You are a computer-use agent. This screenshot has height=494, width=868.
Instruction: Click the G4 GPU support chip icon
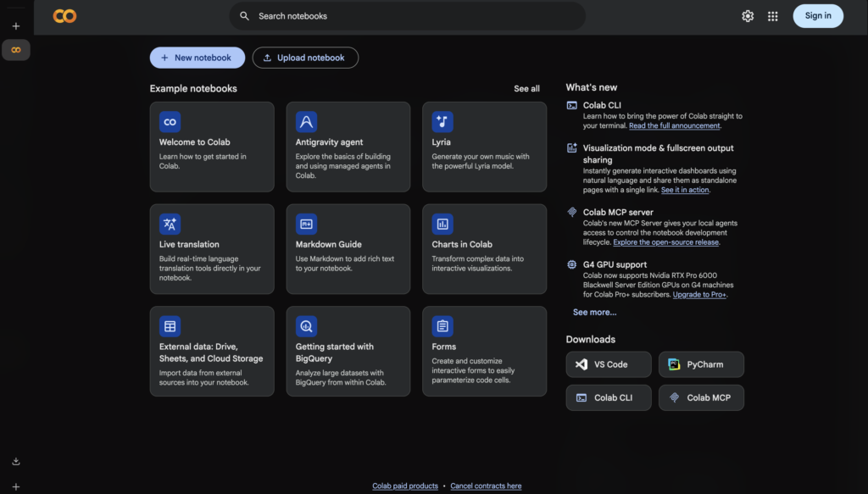572,264
